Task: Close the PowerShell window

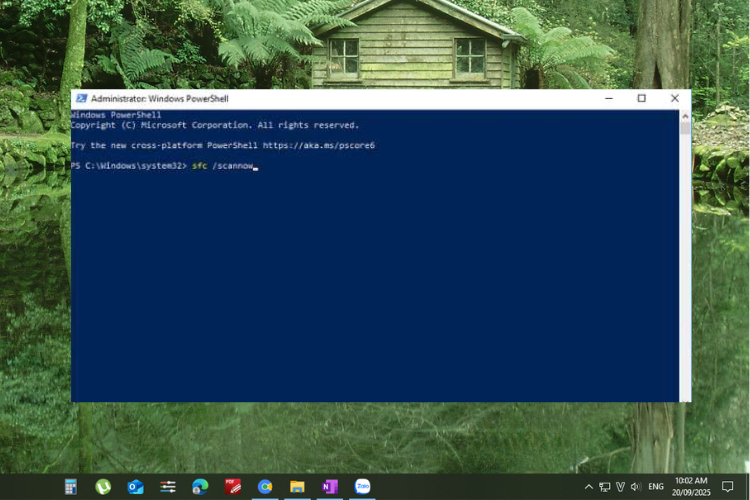Action: 674,99
